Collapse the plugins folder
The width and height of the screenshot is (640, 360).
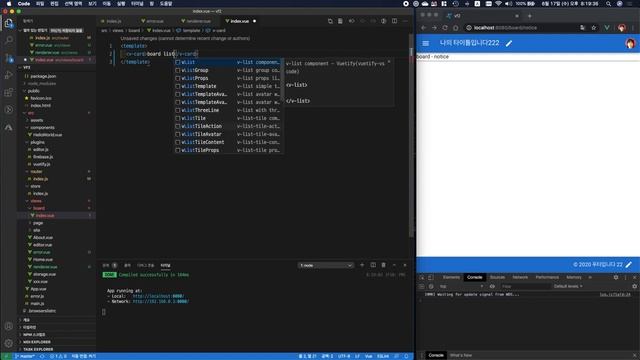click(x=37, y=142)
